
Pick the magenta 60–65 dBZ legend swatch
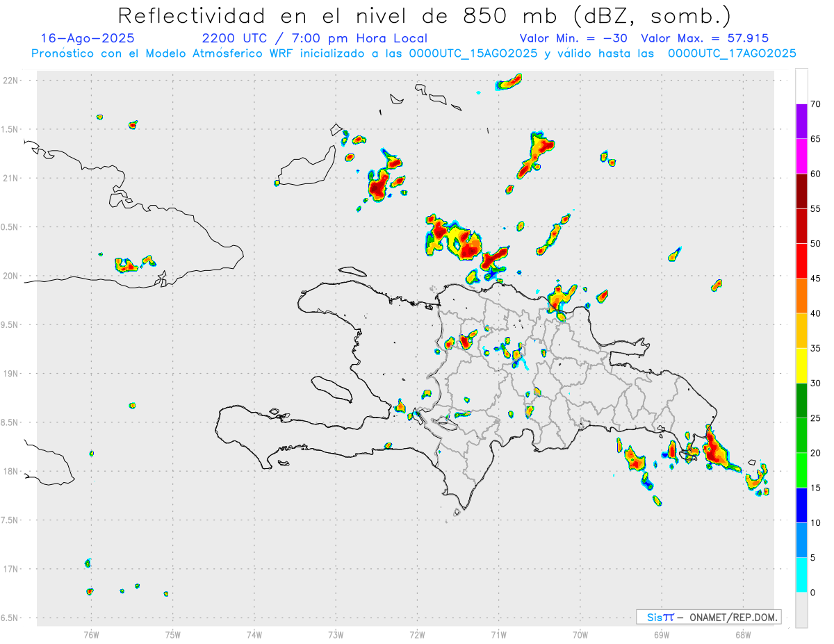coord(801,156)
